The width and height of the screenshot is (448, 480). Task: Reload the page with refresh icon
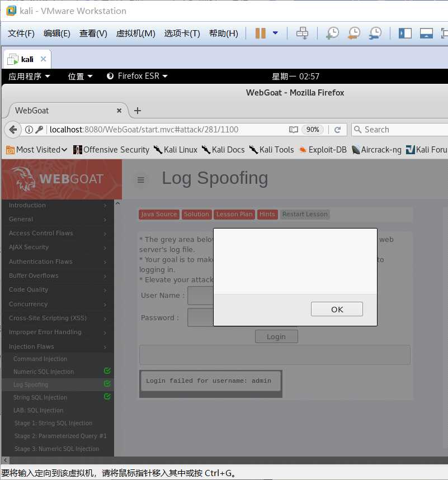[337, 130]
